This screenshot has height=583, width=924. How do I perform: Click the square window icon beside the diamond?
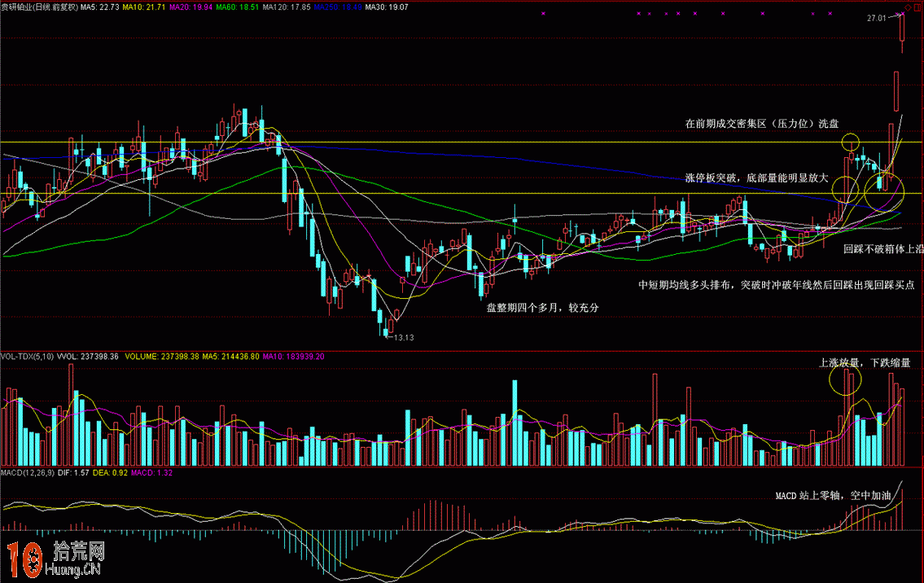click(x=917, y=7)
